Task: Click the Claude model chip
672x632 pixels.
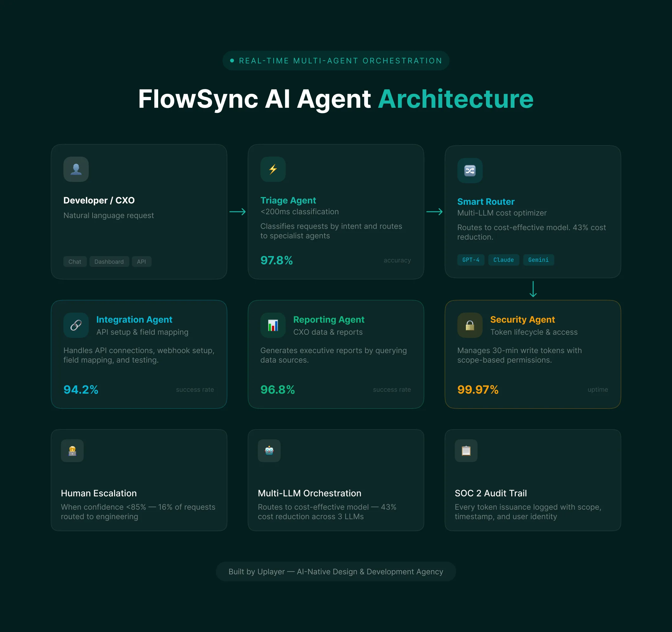Action: click(x=504, y=260)
